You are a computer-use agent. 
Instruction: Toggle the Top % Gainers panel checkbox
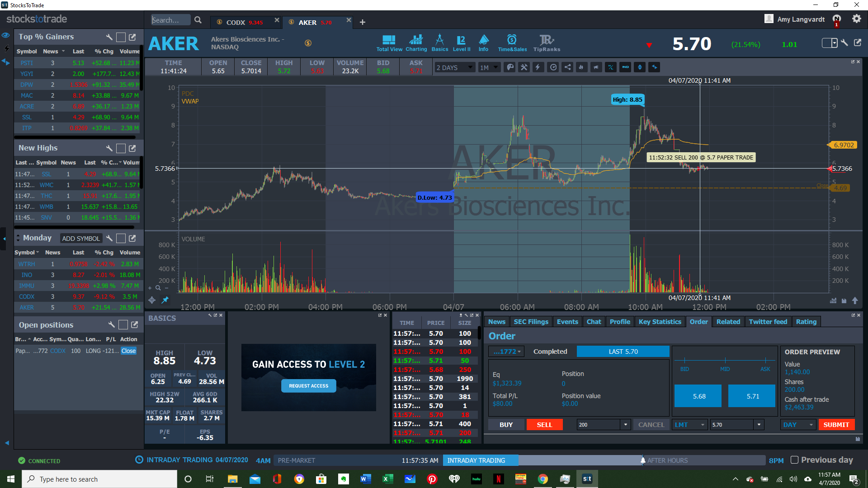point(121,37)
